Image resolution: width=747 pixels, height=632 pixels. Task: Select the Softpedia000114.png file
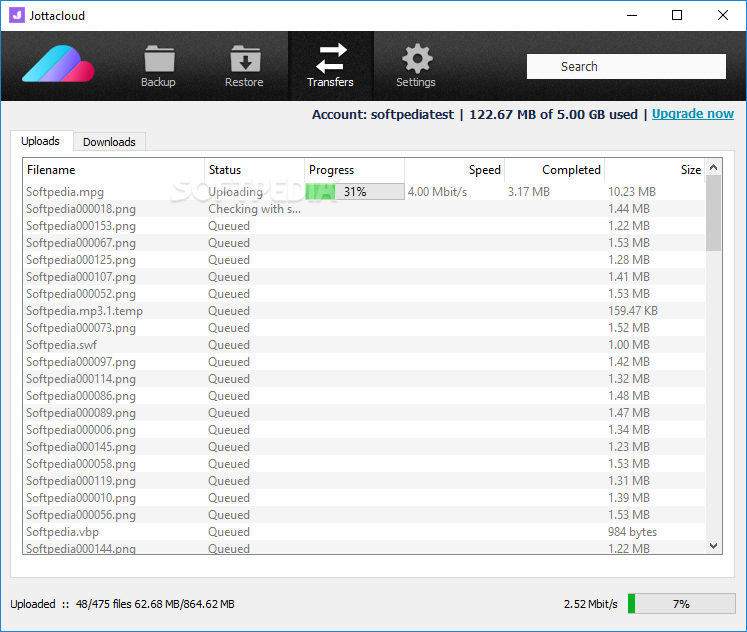[81, 379]
